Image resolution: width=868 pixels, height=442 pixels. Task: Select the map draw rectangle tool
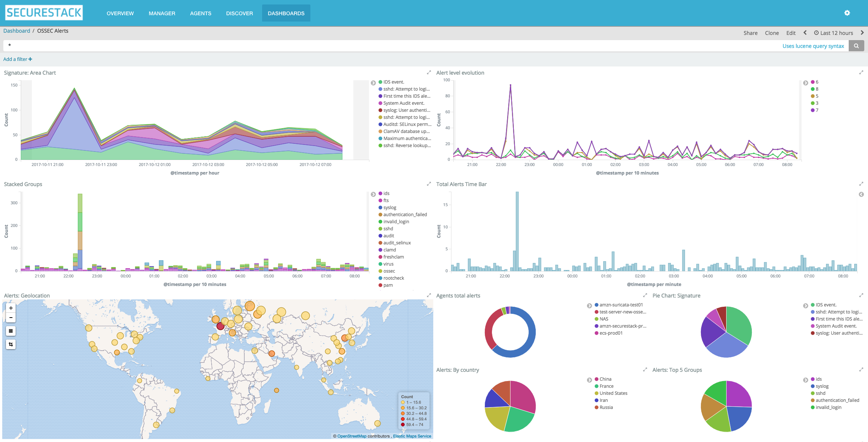pyautogui.click(x=11, y=331)
